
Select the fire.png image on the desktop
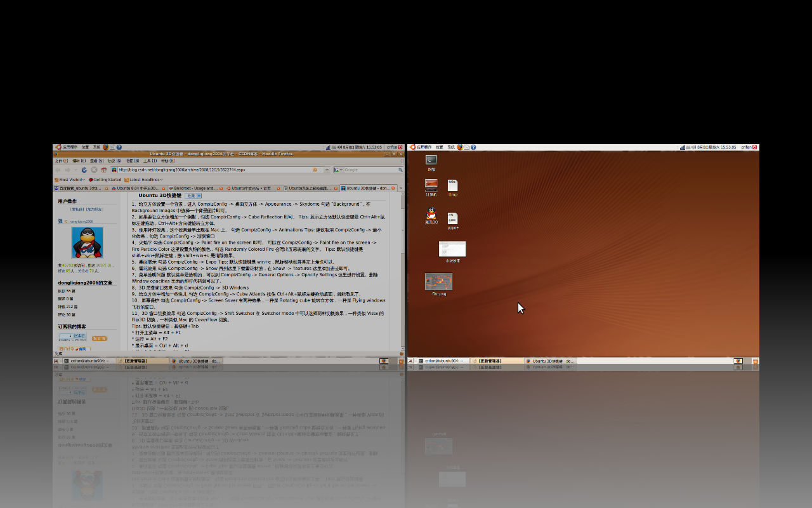439,284
